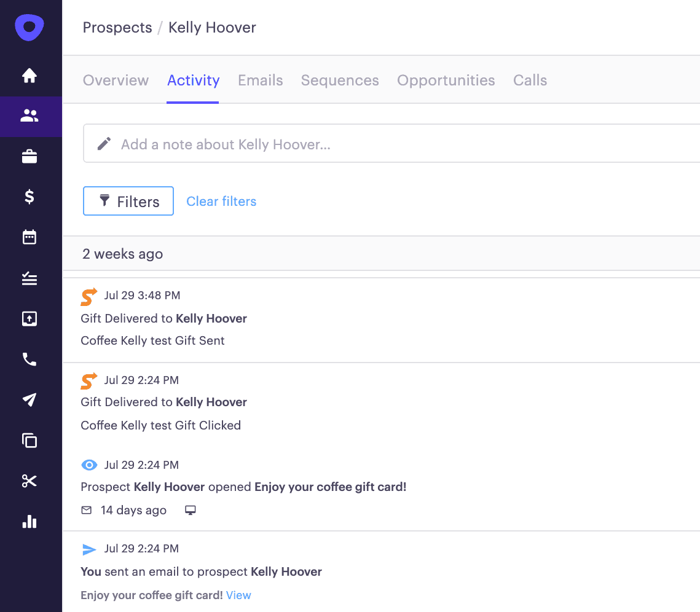Click the Filters button
Viewport: 700px width, 612px height.
click(128, 202)
